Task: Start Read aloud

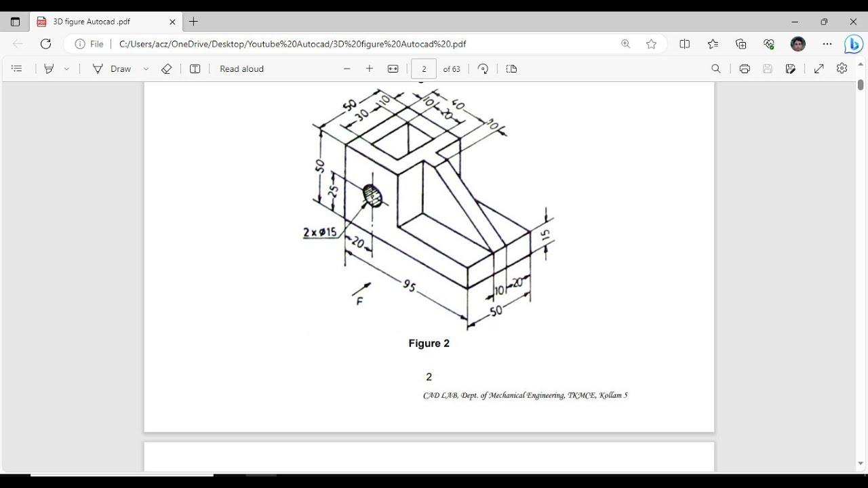Action: pos(241,68)
